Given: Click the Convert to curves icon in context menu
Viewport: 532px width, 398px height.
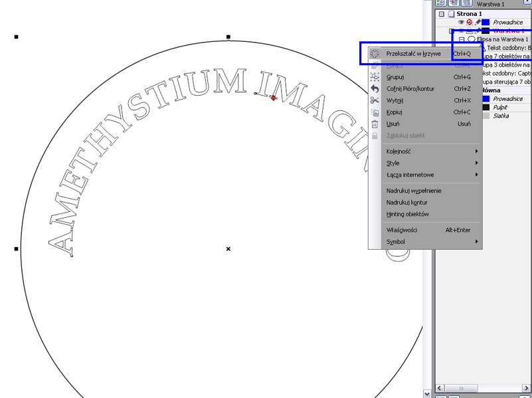Looking at the screenshot, I should 375,54.
